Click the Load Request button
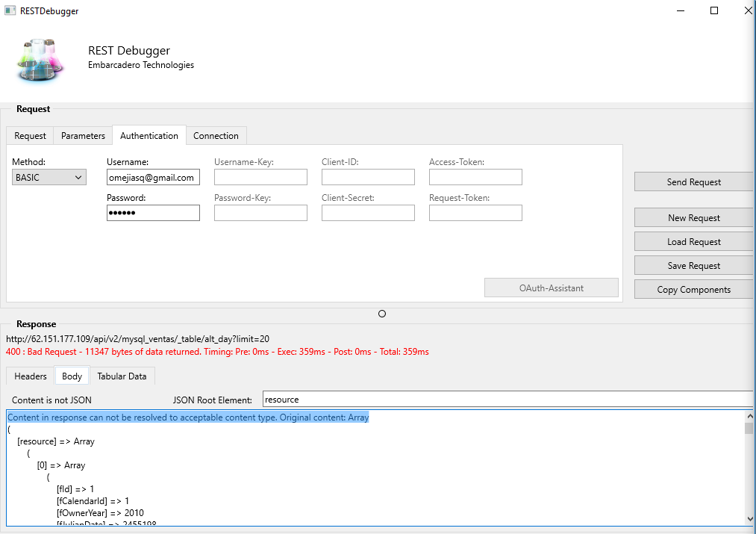Screen dimensions: 756x534 694,242
